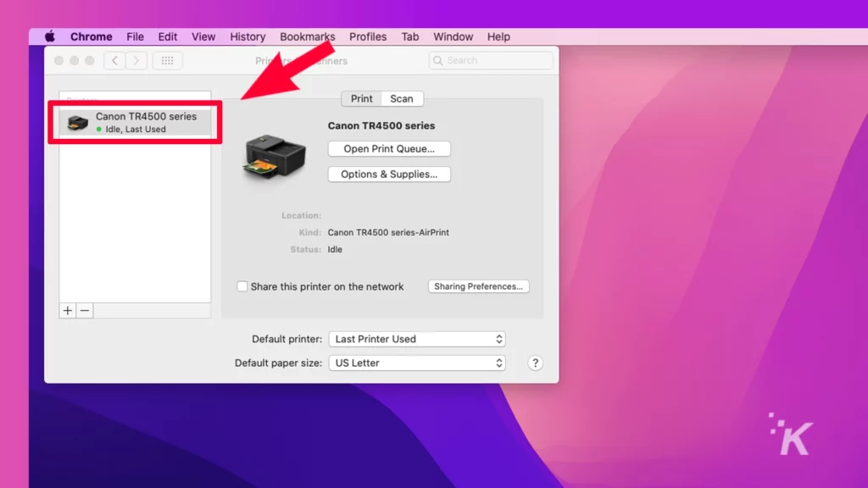Show all preferences grid
Screen dimensions: 868x488
167,60
